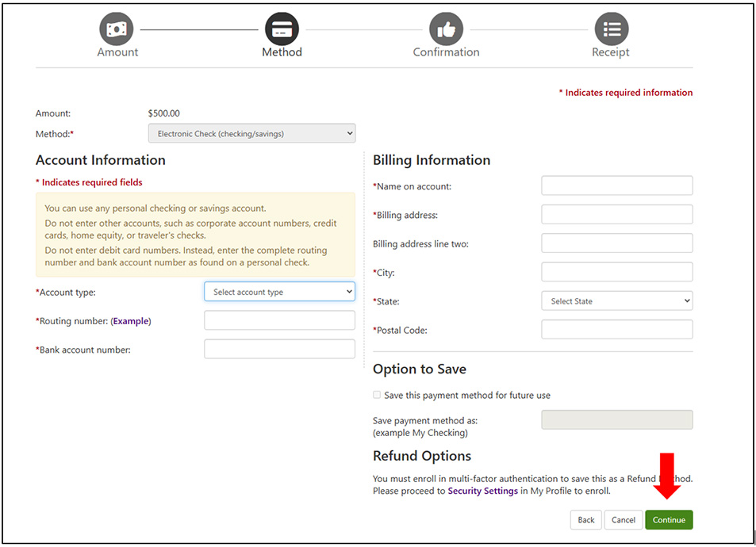Click the Method step card icon
756x547 pixels.
282,29
